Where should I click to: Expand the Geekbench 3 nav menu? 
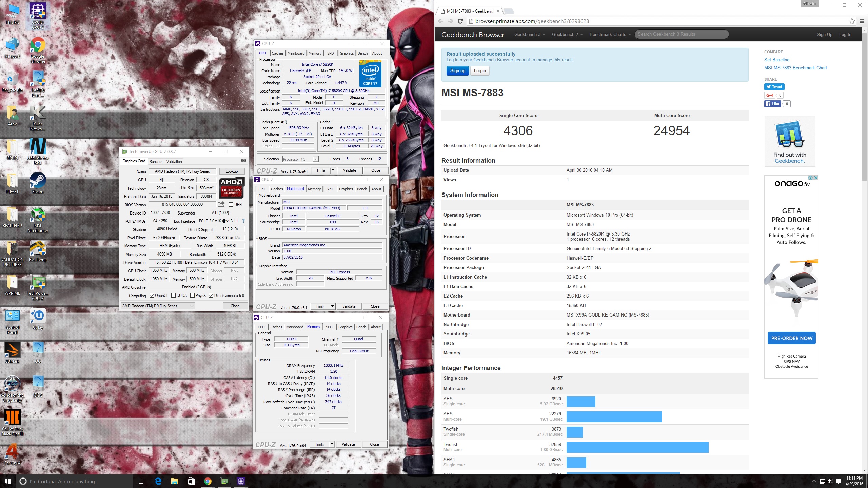529,34
